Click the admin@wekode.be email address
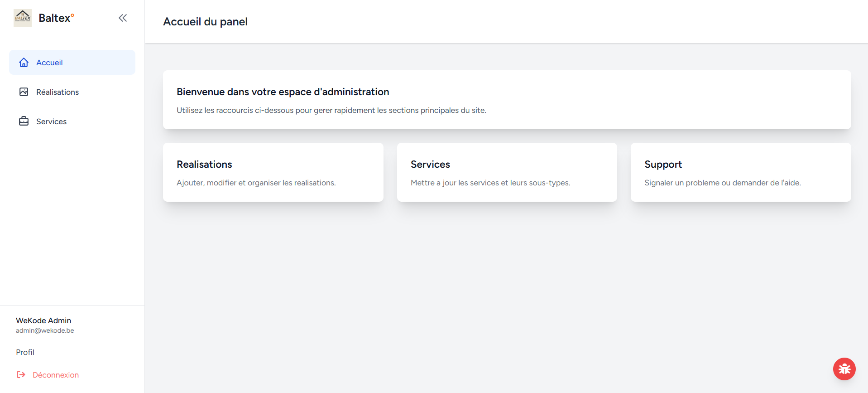The image size is (868, 393). pyautogui.click(x=45, y=330)
